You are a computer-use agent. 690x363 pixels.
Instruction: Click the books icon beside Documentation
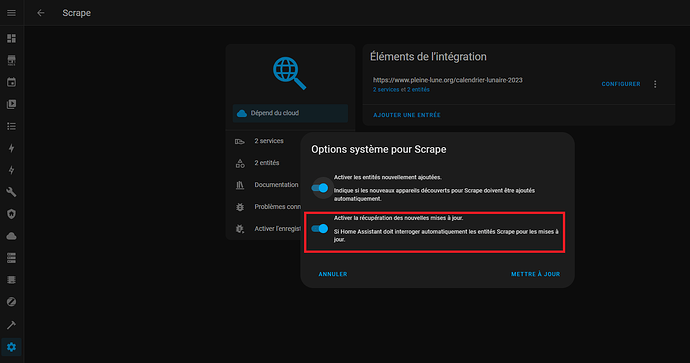point(240,185)
